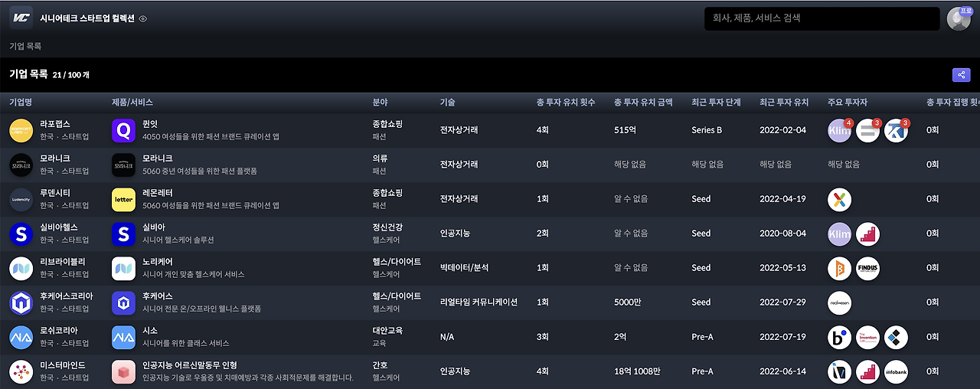Screen dimensions: 980x389
Task: Open the investor logo in 루덴시티 row
Action: (840, 199)
